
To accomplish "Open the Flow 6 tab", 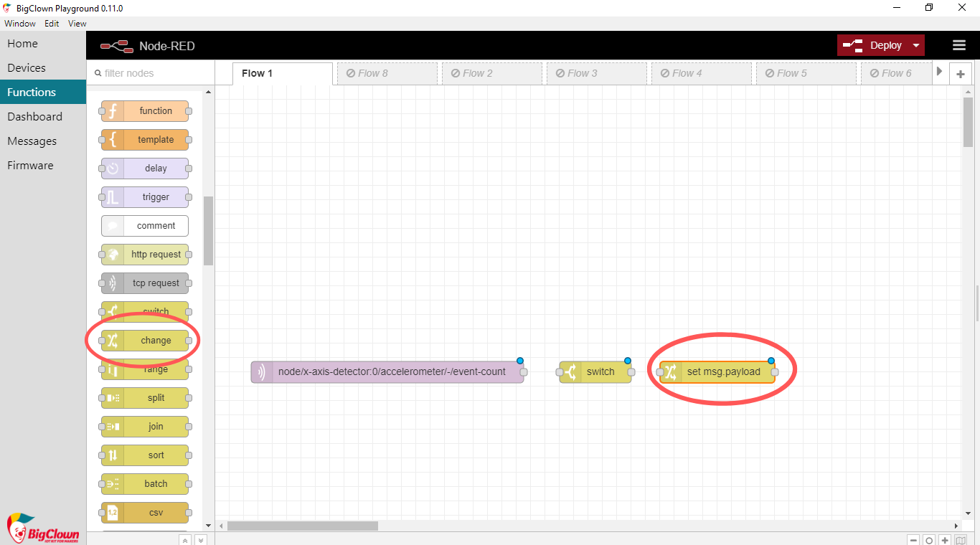I will [897, 73].
